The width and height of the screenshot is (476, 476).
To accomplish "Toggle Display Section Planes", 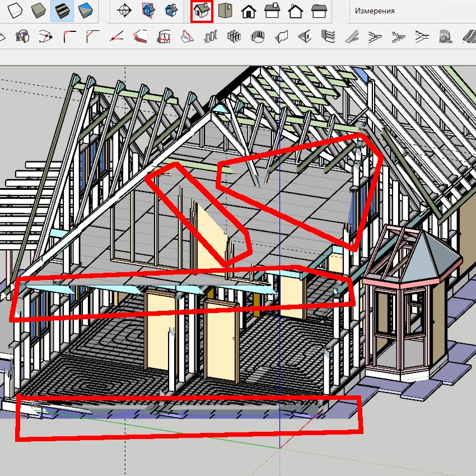I will (x=148, y=11).
